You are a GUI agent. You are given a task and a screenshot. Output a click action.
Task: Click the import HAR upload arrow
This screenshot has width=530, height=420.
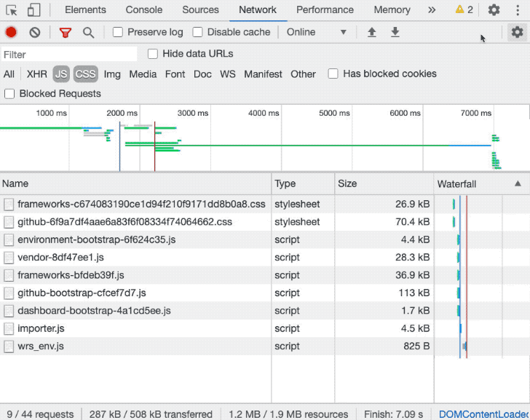[371, 33]
